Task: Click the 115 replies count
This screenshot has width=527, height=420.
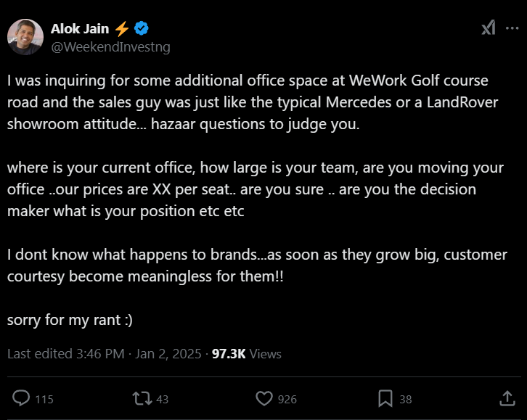Action: tap(44, 399)
